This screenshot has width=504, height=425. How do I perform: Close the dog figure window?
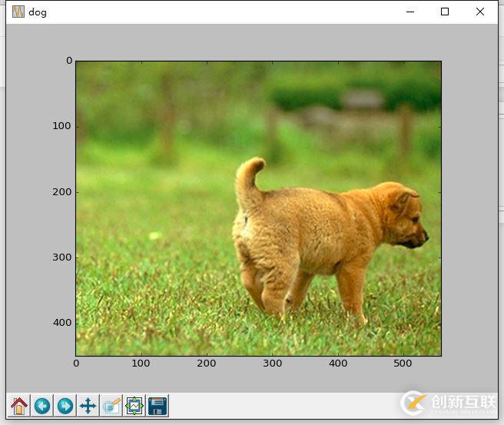[480, 12]
